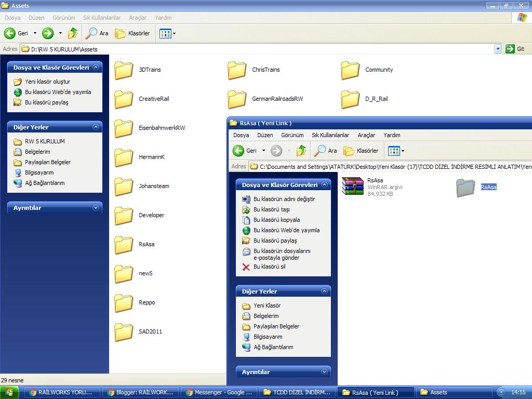
Task: Select the RsAsa folder in Assets window
Action: [x=135, y=245]
